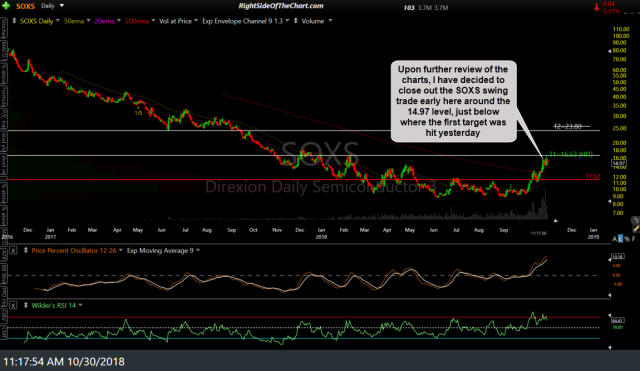Click the 11.60 red support level label

point(593,176)
